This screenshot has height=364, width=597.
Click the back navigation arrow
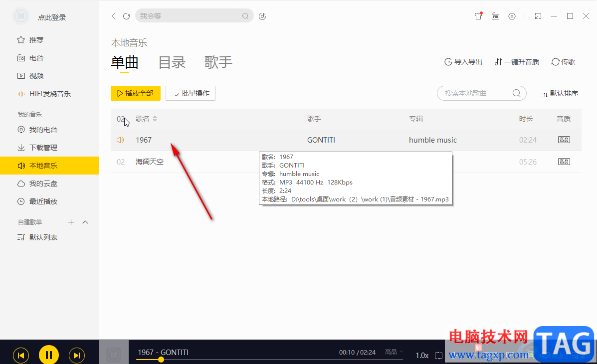pos(113,16)
